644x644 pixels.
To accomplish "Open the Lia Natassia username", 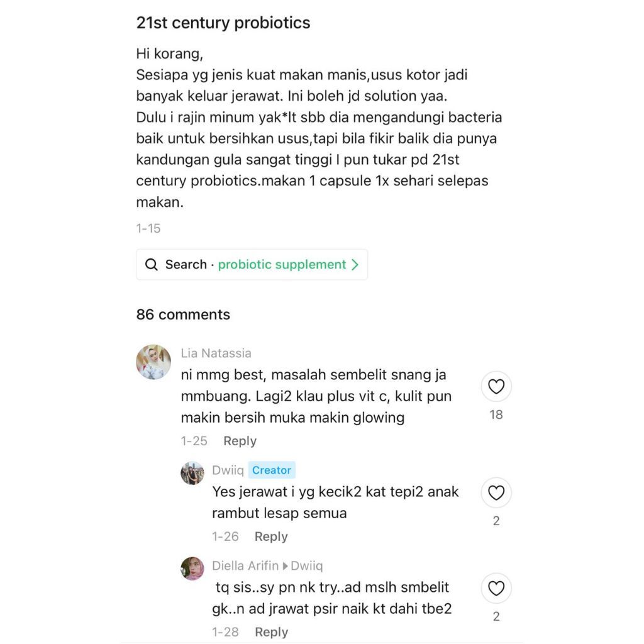I will click(x=216, y=353).
